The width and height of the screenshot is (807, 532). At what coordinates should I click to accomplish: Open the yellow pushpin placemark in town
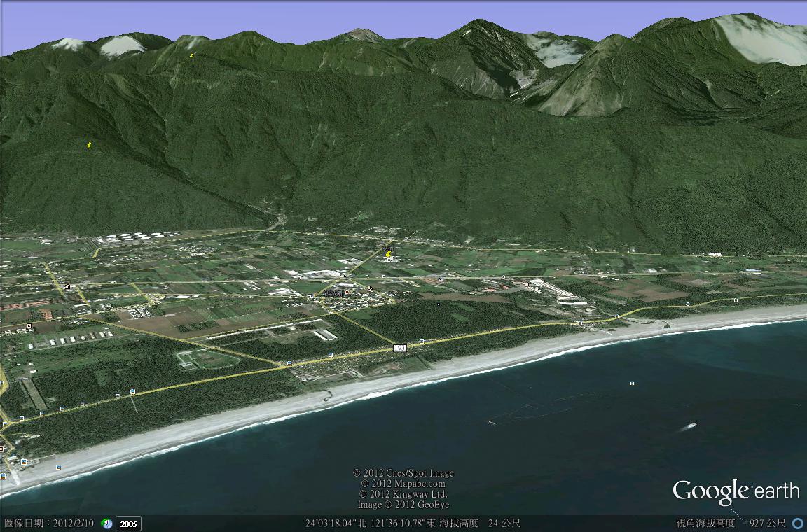coord(389,254)
